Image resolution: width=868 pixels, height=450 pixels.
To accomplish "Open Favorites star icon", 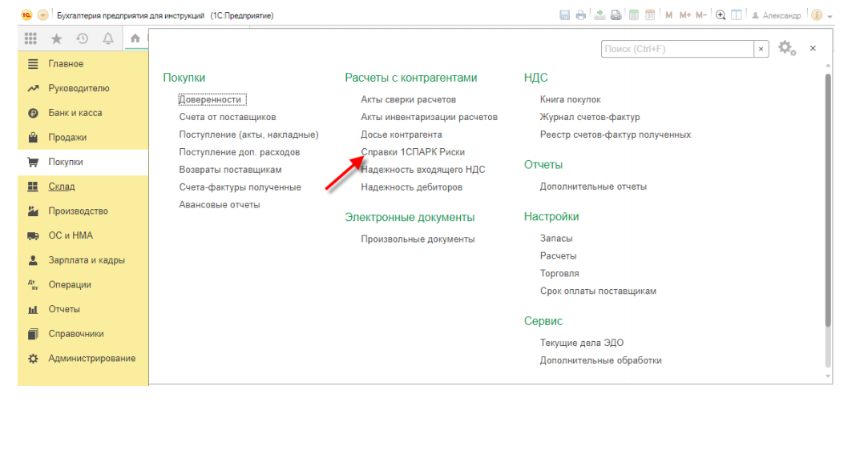I will point(56,38).
